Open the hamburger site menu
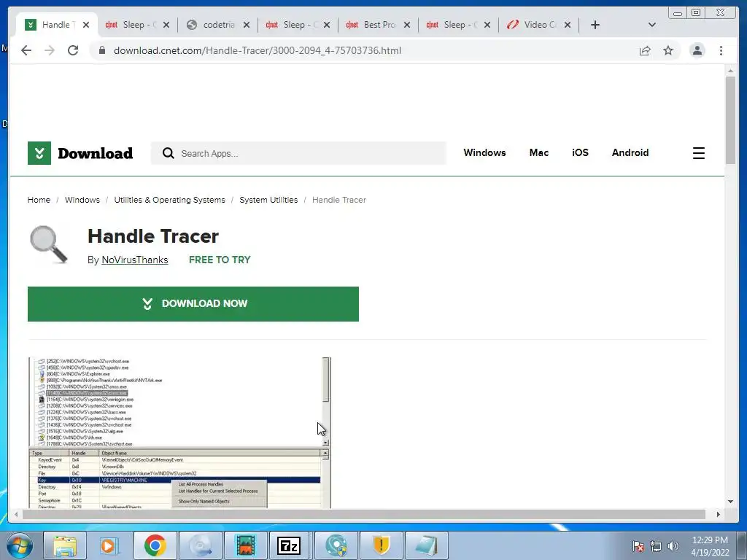This screenshot has height=560, width=747. point(698,153)
